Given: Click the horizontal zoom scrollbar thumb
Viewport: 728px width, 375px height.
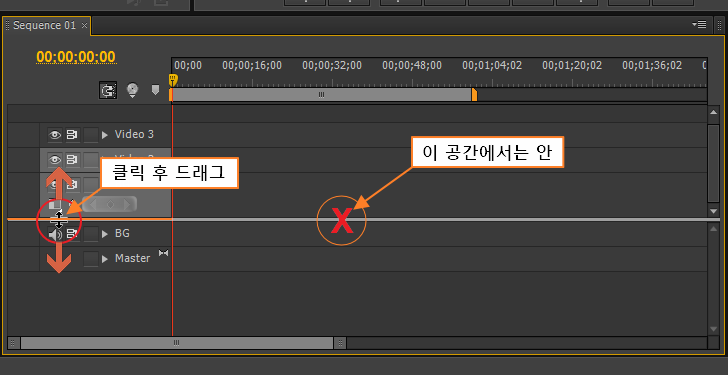Looking at the screenshot, I should (176, 343).
